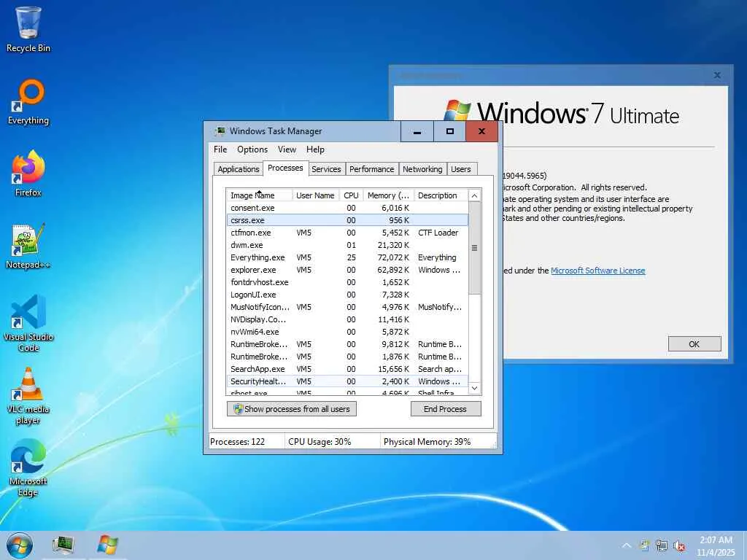Open Firefox desktop shortcut
This screenshot has height=560, width=747.
pyautogui.click(x=28, y=174)
